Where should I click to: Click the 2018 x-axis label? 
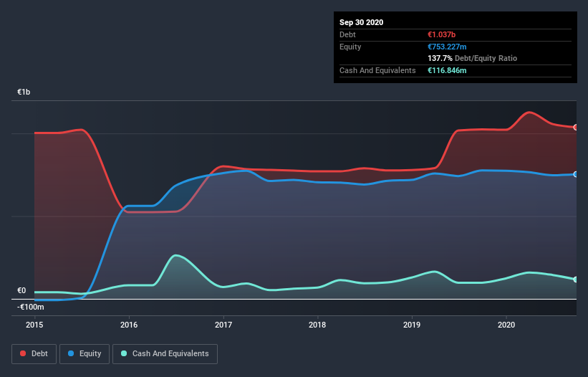(317, 325)
